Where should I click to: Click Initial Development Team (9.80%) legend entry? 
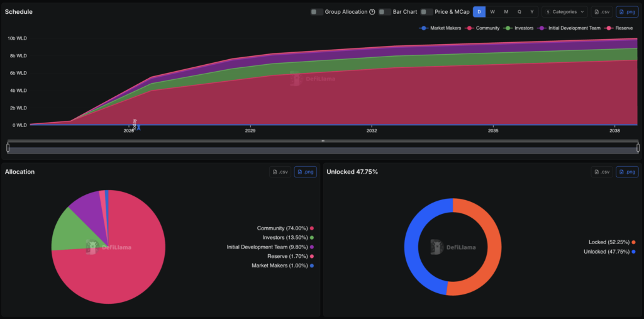point(270,247)
